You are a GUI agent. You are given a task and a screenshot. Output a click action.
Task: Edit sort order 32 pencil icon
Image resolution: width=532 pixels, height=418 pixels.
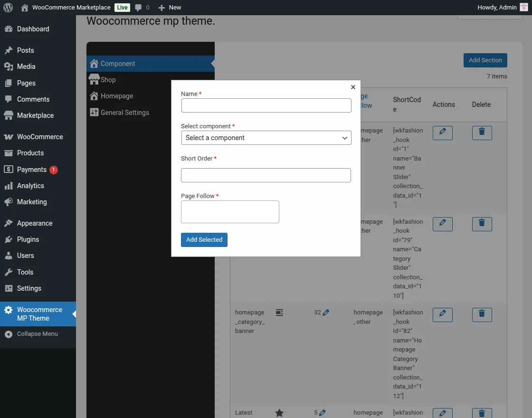(326, 313)
